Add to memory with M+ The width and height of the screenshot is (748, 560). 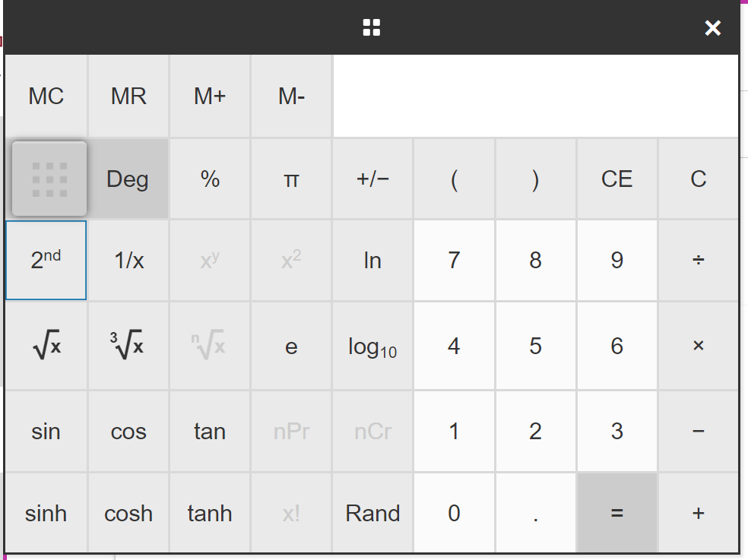tap(210, 96)
